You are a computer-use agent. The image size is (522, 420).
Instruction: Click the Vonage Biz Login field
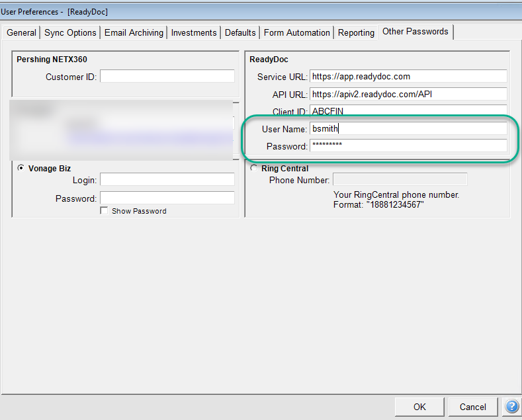167,179
